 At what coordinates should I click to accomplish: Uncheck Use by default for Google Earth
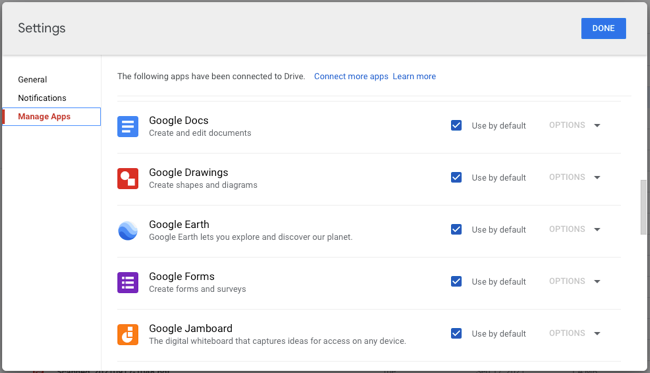(456, 229)
